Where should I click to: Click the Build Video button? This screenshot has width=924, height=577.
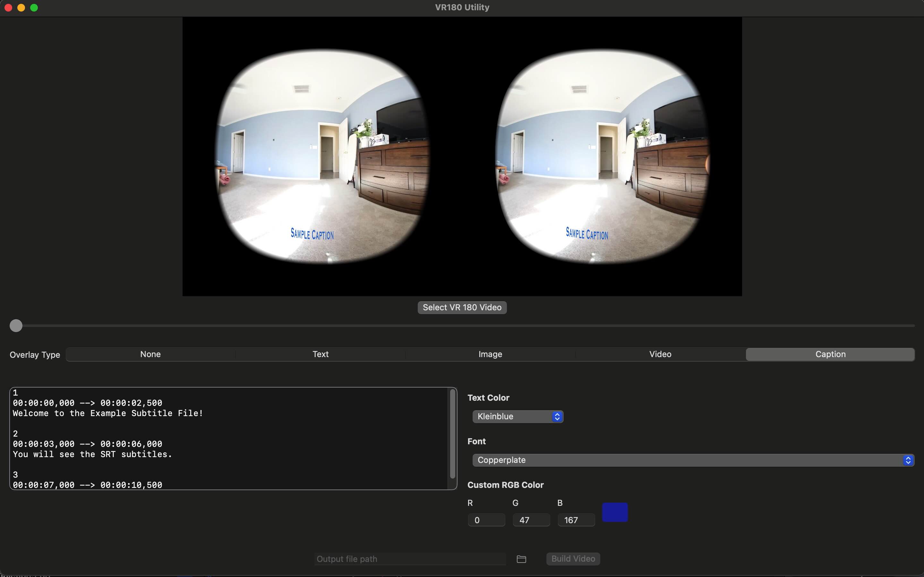coord(573,559)
